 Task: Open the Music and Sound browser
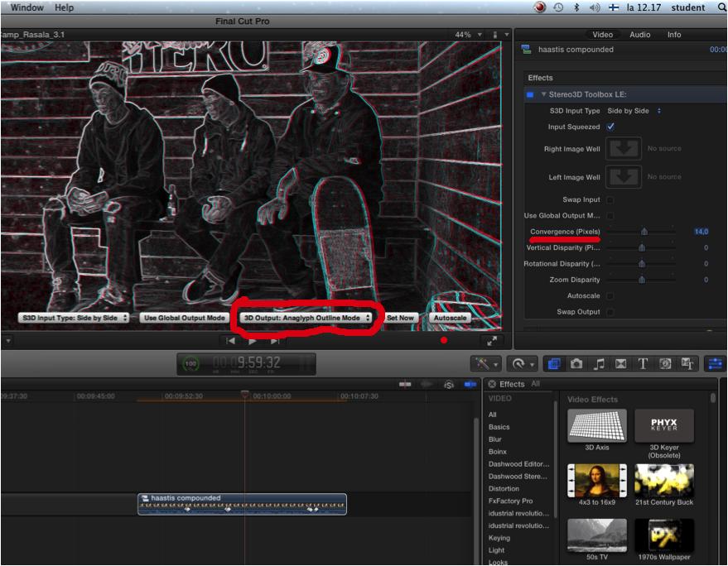(599, 364)
